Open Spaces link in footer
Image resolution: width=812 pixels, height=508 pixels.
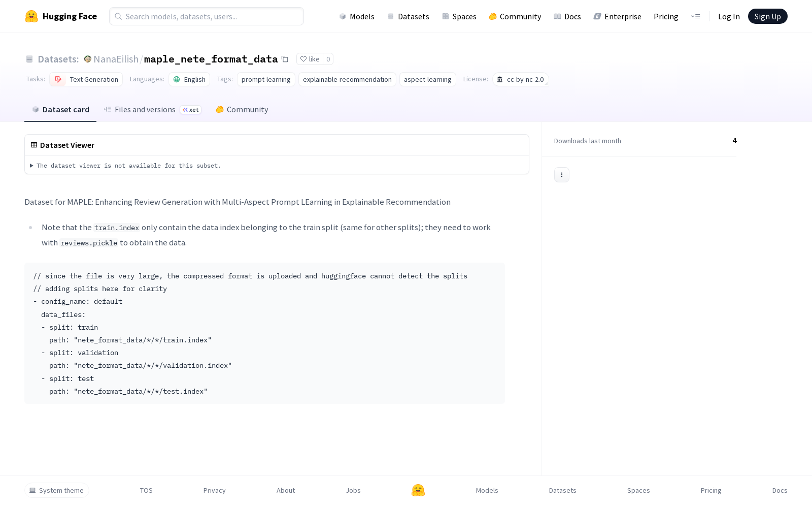(638, 490)
